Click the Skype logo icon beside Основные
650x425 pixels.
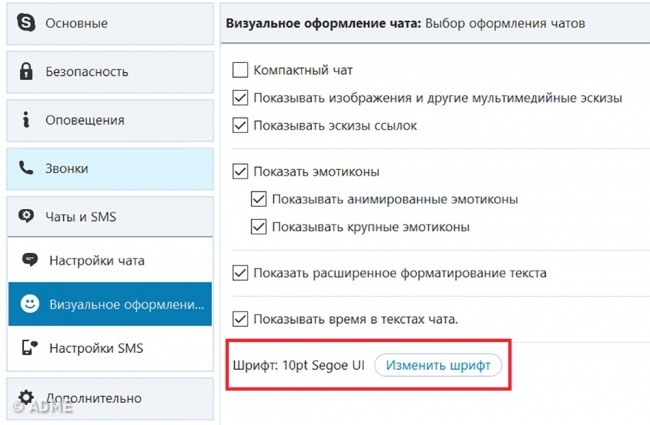click(x=27, y=23)
